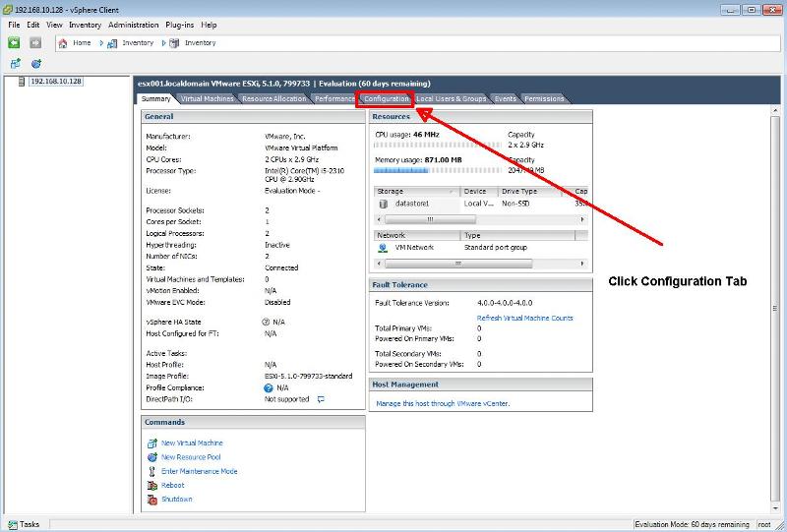Screen dimensions: 787x532
Task: Click the Profile Compliance blue question icon
Action: pos(268,388)
